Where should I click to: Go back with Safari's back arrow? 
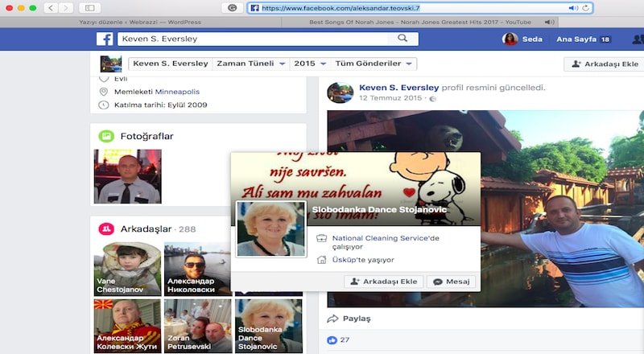(x=48, y=7)
